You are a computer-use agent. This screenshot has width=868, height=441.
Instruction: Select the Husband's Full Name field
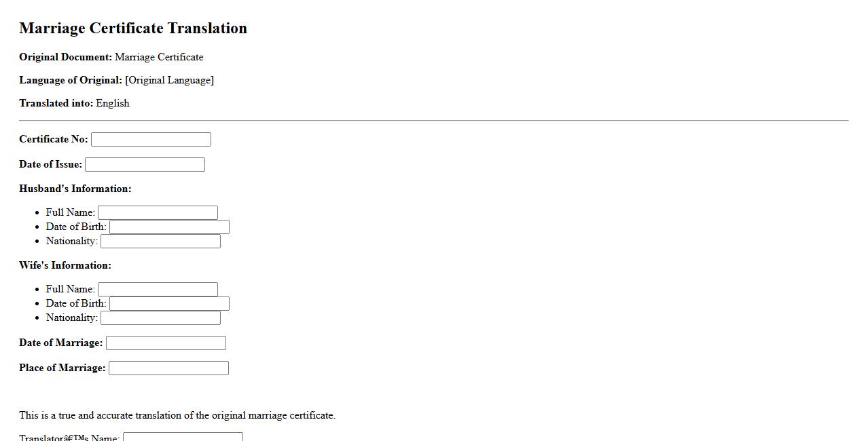[158, 212]
